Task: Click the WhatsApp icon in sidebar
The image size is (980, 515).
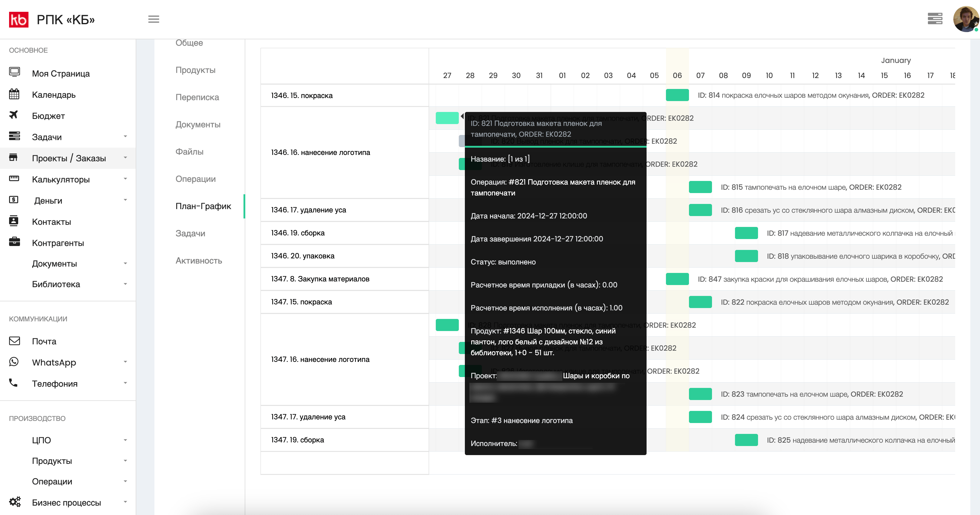Action: coord(14,362)
